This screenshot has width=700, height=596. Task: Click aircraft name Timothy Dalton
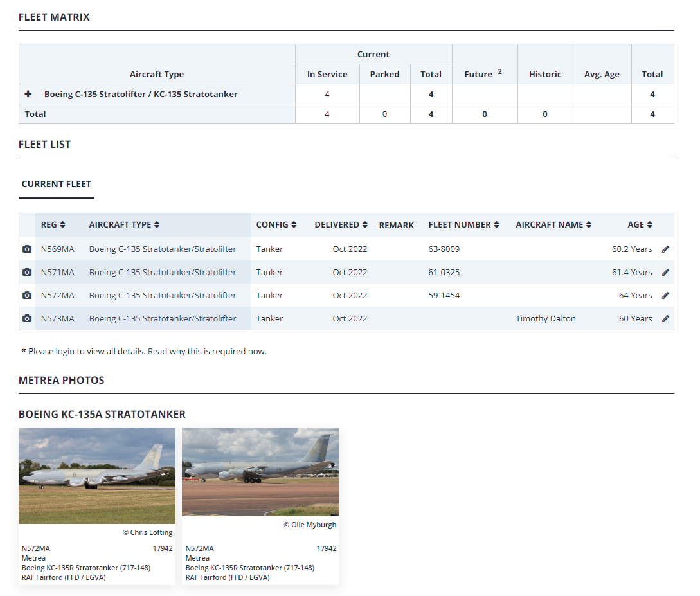click(546, 319)
